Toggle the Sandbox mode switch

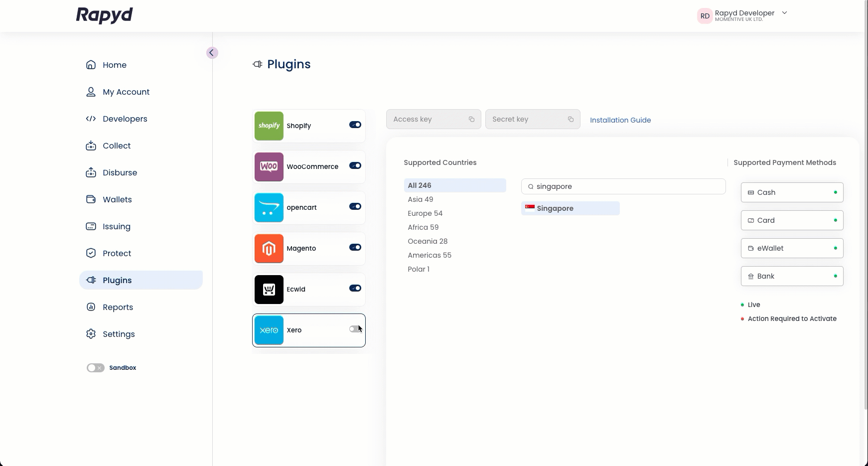tap(95, 368)
